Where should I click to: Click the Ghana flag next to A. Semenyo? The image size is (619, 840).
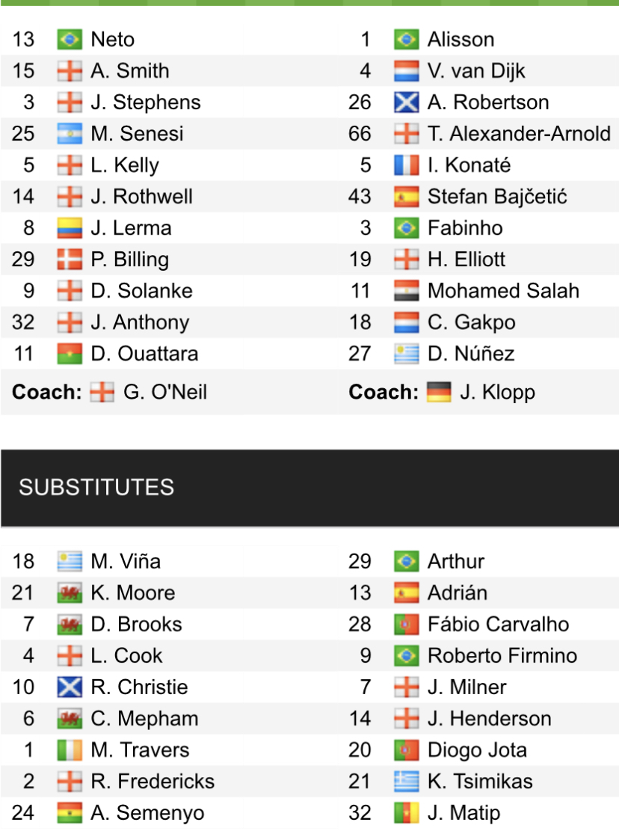tap(70, 812)
